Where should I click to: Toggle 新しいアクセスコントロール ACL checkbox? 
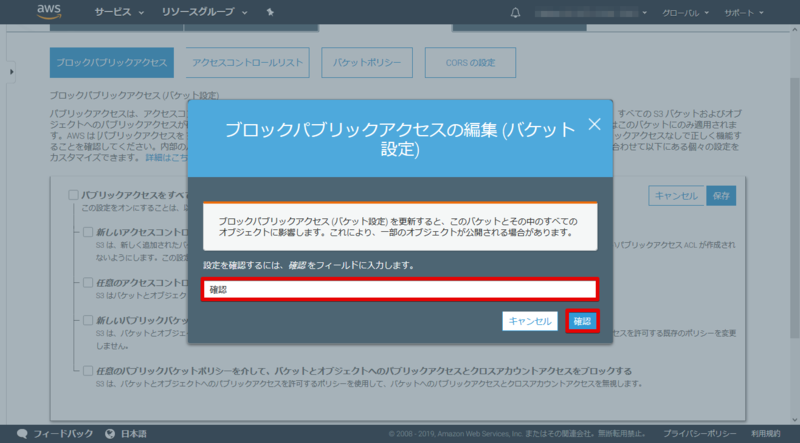(x=88, y=232)
